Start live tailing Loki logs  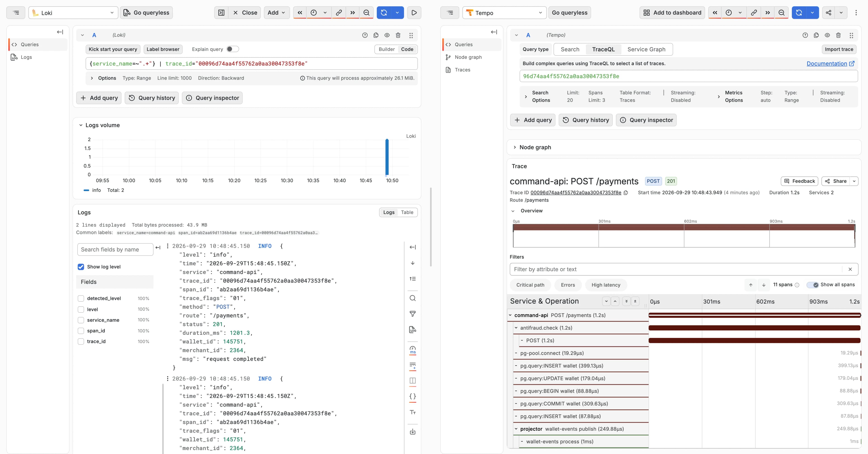click(x=414, y=12)
